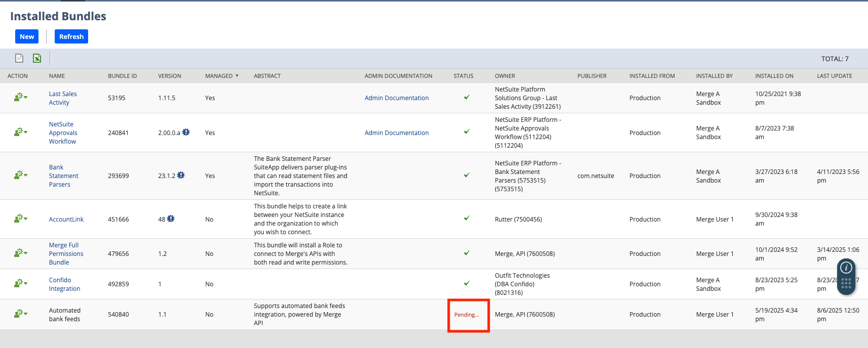Click update badge next to version 48
This screenshot has width=868, height=348.
[171, 219]
